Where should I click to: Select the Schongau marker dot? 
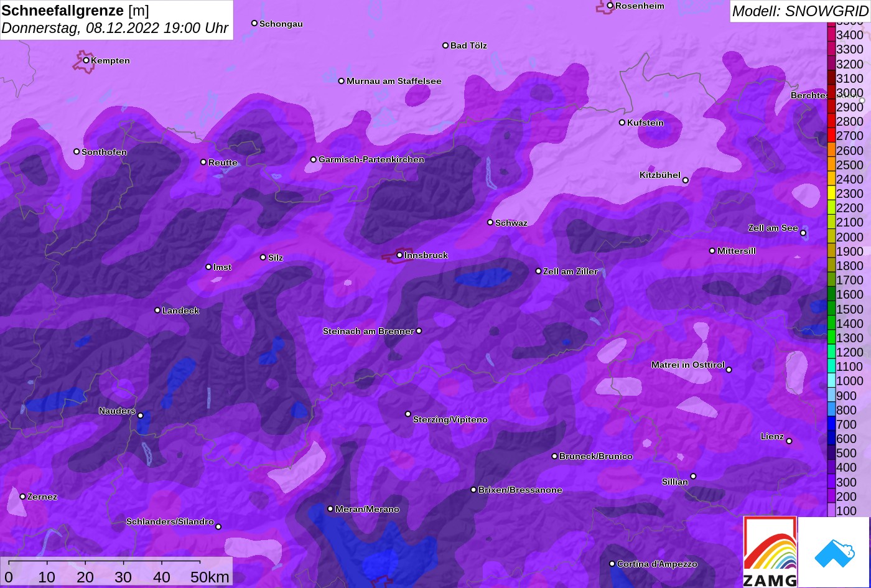[x=254, y=23]
